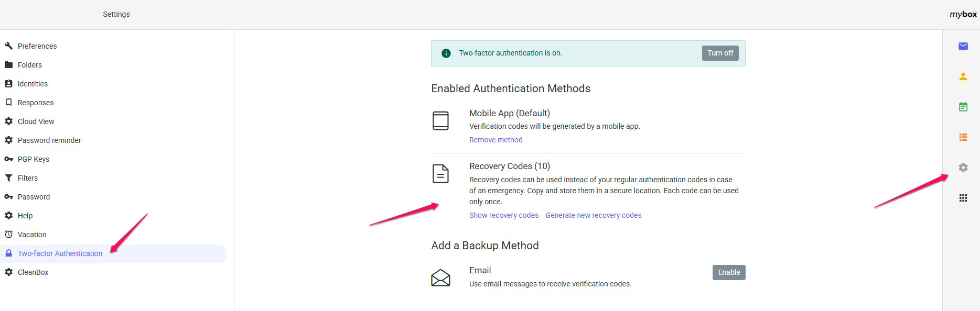Click the Responses bookmark icon

click(8, 103)
